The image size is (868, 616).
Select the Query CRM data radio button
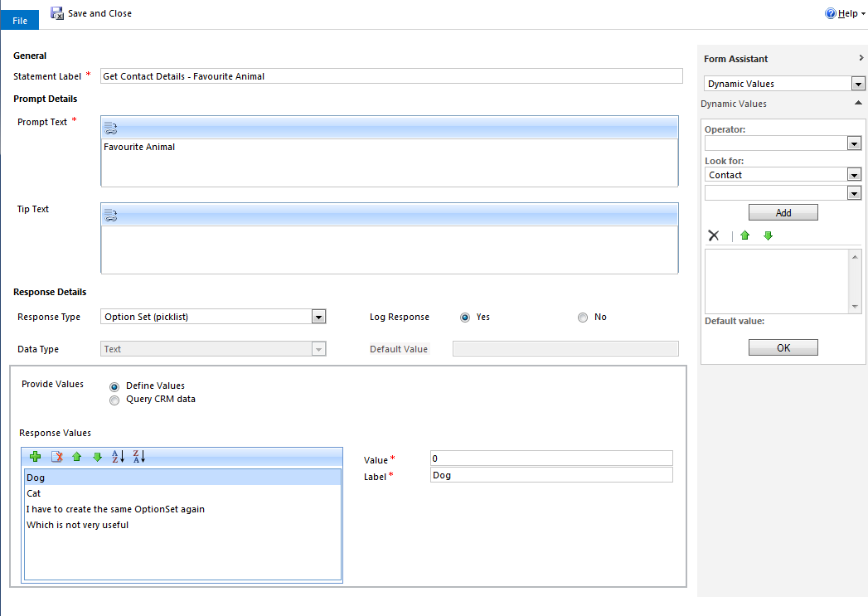[x=114, y=400]
